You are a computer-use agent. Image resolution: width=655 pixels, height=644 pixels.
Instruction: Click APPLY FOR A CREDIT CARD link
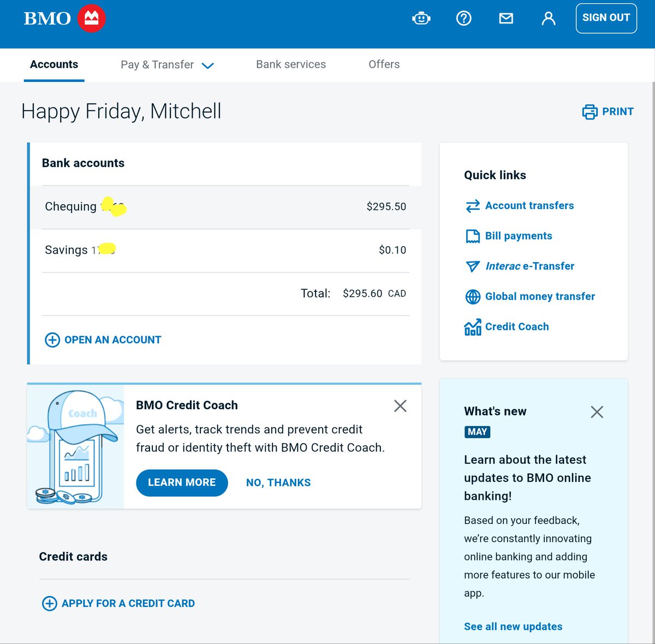tap(128, 604)
